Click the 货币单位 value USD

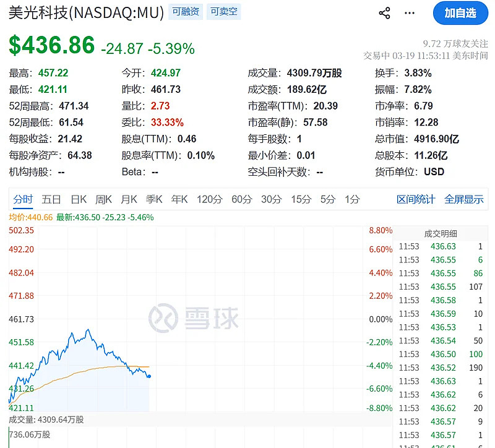tap(434, 171)
